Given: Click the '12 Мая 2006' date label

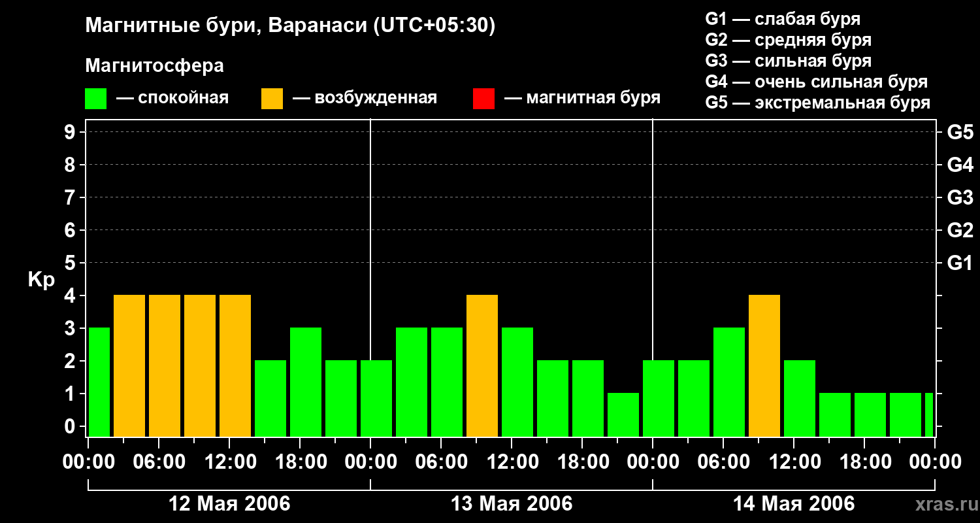Looking at the screenshot, I should pyautogui.click(x=229, y=503).
